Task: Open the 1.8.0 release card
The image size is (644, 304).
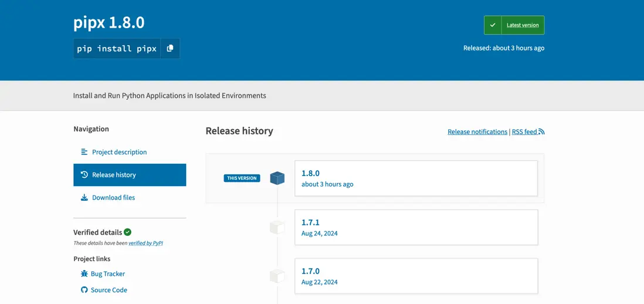Action: [x=416, y=178]
